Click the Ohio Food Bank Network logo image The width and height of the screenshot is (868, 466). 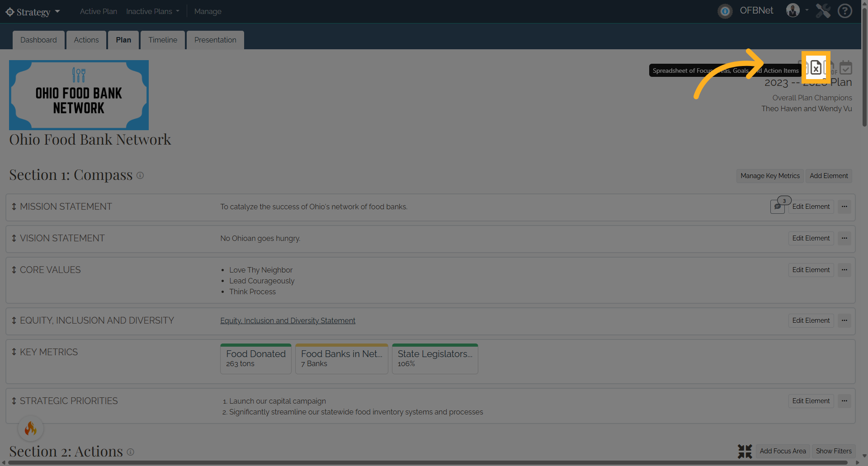click(x=79, y=95)
